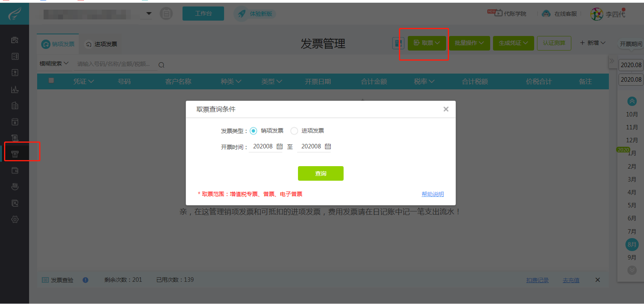This screenshot has width=644, height=304.
Task: Check the select-all checkbox in table header
Action: [51, 80]
